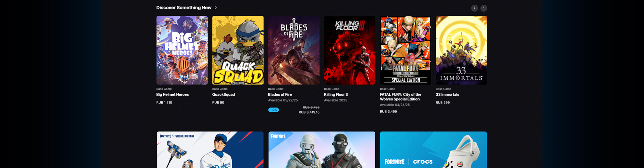View the Killing Floor 3 cover

(350, 50)
